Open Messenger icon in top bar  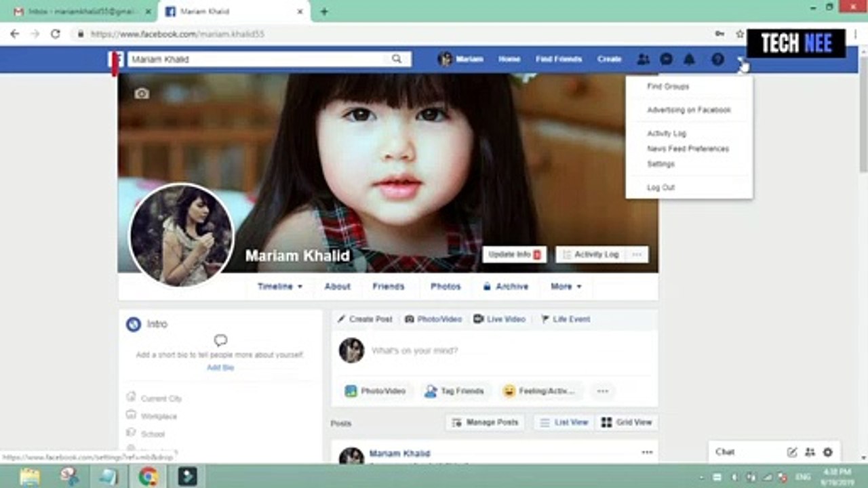pos(666,59)
